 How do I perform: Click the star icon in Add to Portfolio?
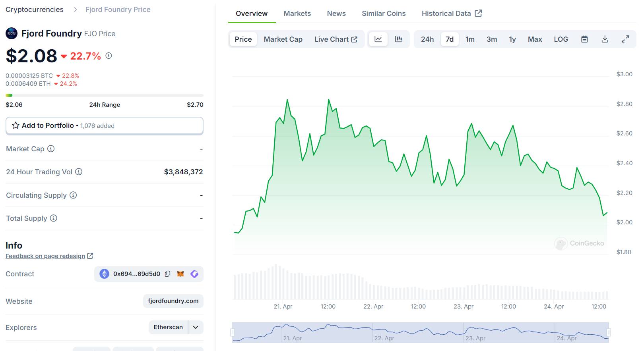pyautogui.click(x=16, y=125)
